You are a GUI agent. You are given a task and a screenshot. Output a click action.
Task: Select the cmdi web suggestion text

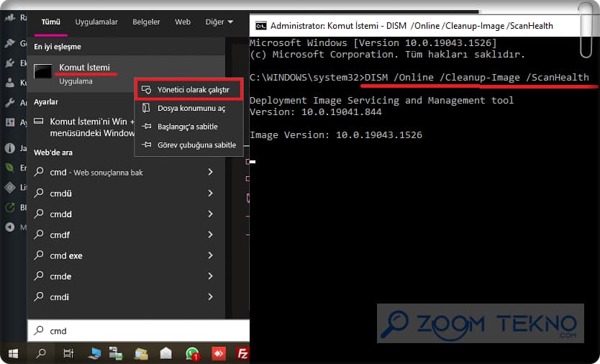pyautogui.click(x=59, y=297)
